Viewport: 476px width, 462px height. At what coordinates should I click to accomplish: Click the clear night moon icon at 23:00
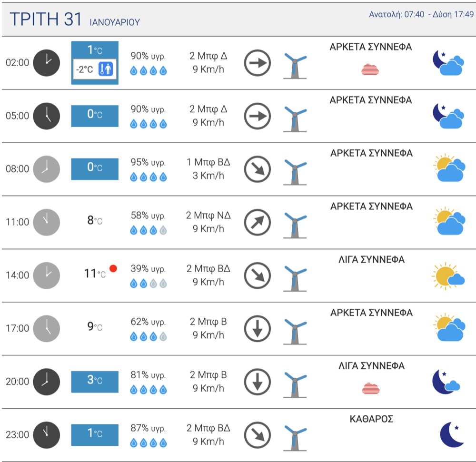pos(452,434)
